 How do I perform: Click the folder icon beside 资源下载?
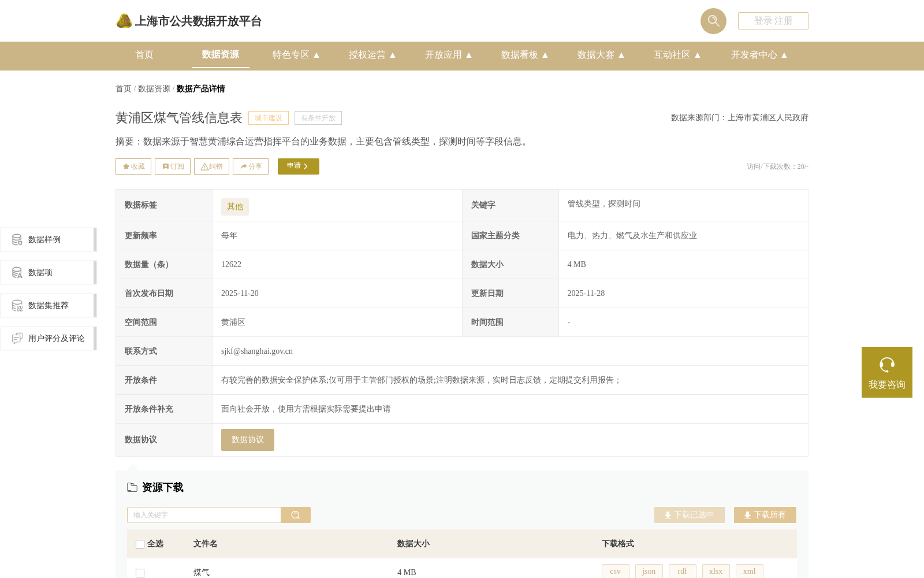pos(132,487)
